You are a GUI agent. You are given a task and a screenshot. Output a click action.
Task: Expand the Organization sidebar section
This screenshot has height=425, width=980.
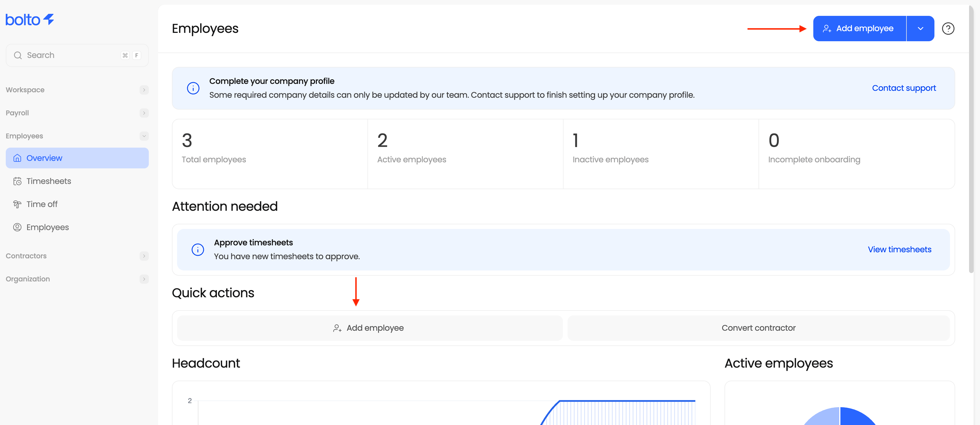point(144,279)
